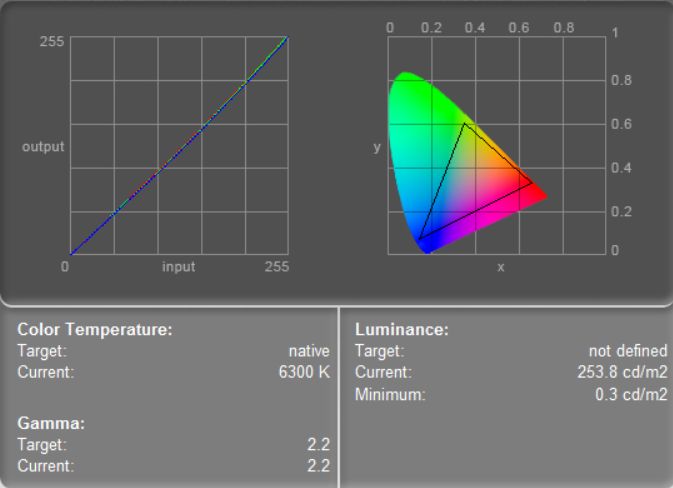673x488 pixels.
Task: Click the Luminance heading
Action: [402, 329]
